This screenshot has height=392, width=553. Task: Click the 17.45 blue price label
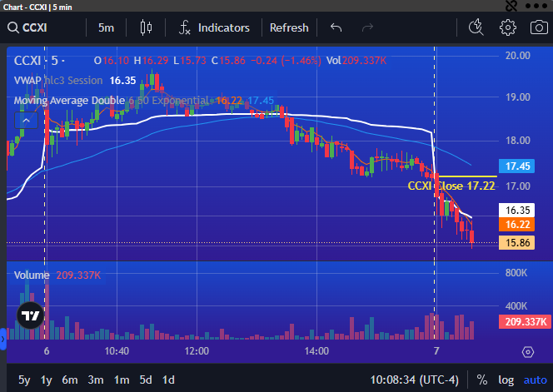click(x=516, y=166)
